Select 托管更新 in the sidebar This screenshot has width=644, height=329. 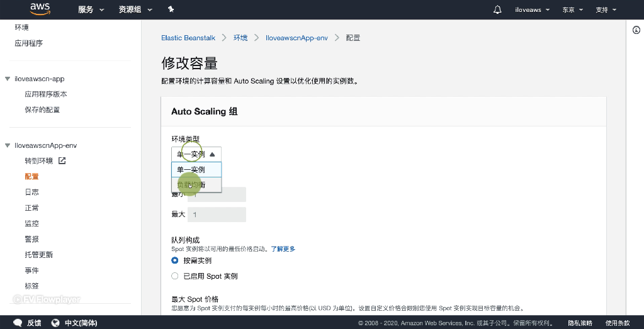tap(38, 255)
